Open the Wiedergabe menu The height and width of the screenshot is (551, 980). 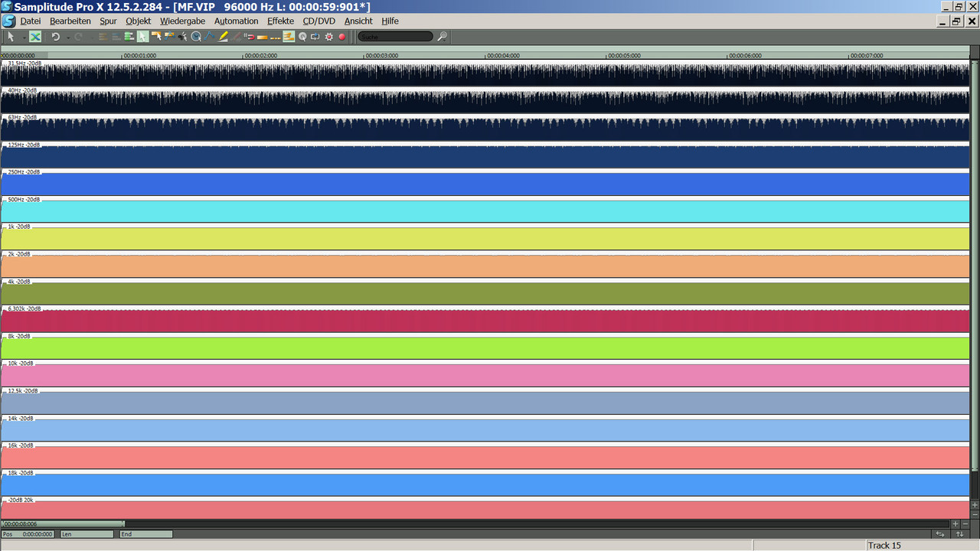(x=182, y=21)
